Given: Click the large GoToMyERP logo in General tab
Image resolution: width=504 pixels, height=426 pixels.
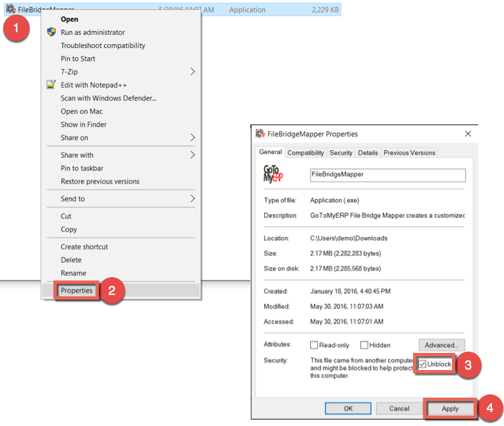Looking at the screenshot, I should 273,174.
